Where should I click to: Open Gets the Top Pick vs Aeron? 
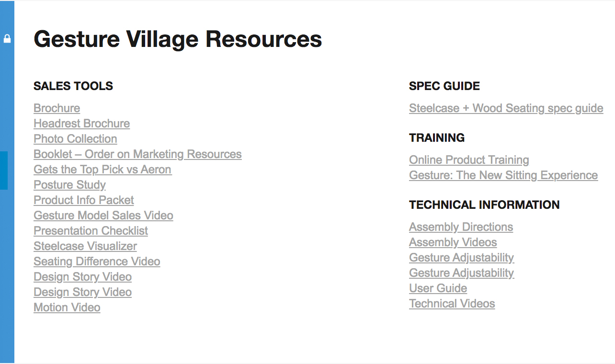tap(102, 170)
